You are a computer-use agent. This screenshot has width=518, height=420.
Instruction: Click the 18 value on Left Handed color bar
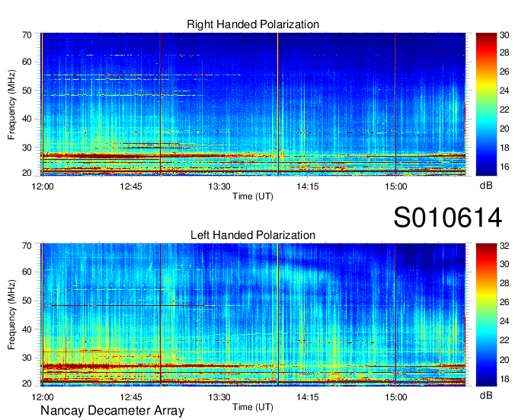(504, 379)
